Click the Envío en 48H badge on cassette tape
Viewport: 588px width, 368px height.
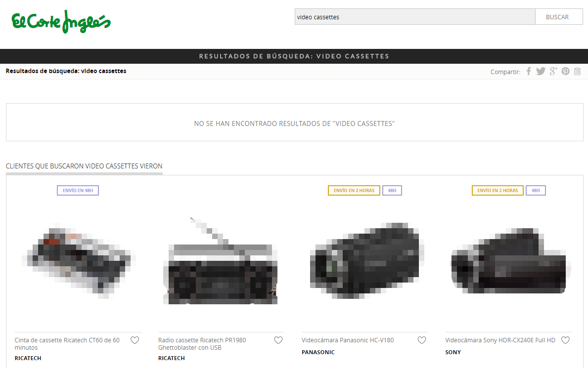click(78, 190)
